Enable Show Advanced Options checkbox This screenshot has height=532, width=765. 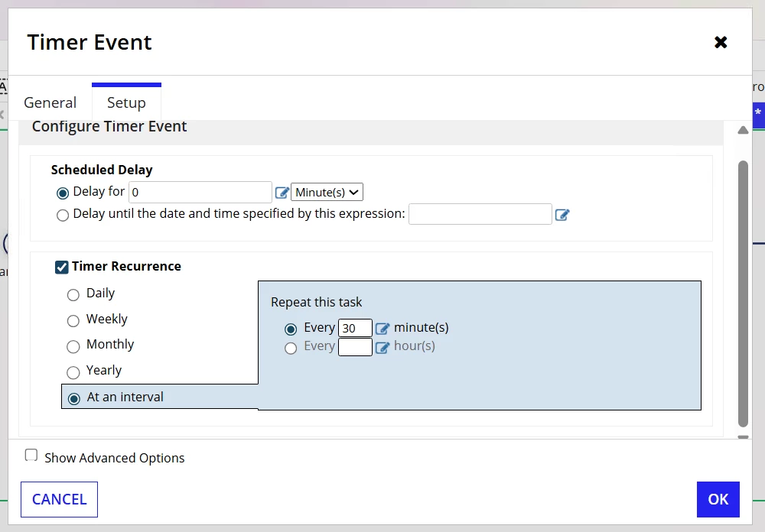(31, 455)
